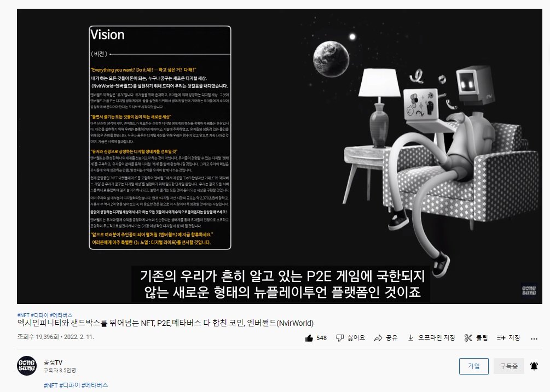550x392 pixels.
Task: Toggle the notification bell for 공성TV
Action: 534,366
